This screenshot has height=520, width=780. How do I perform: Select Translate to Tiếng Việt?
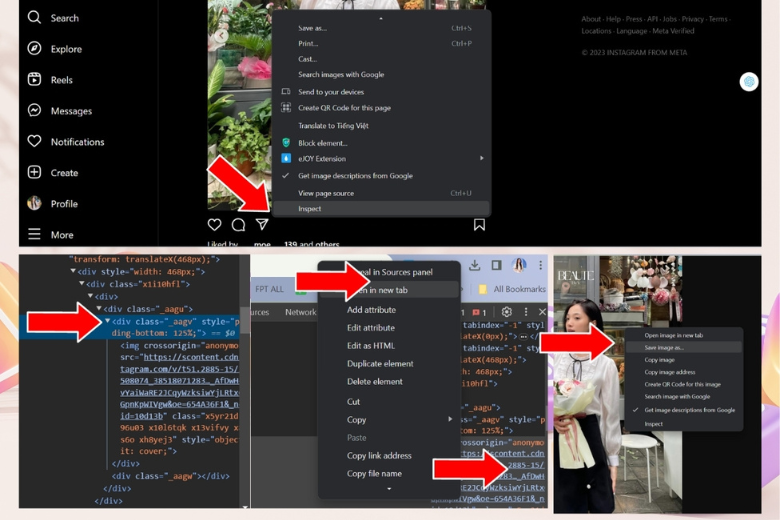pyautogui.click(x=333, y=126)
